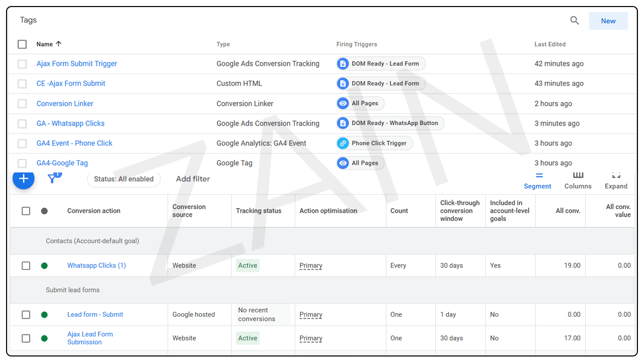This screenshot has height=362, width=644.
Task: Click the blue plus add conversion button
Action: (24, 179)
